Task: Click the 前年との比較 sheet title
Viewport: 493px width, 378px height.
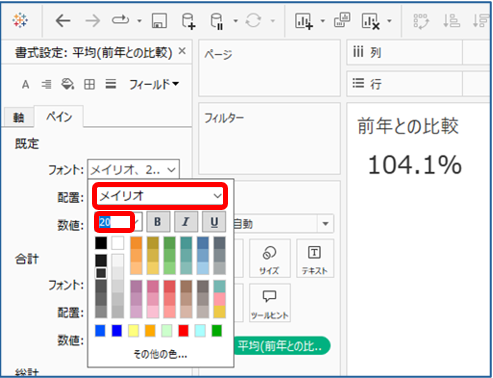Action: click(408, 126)
